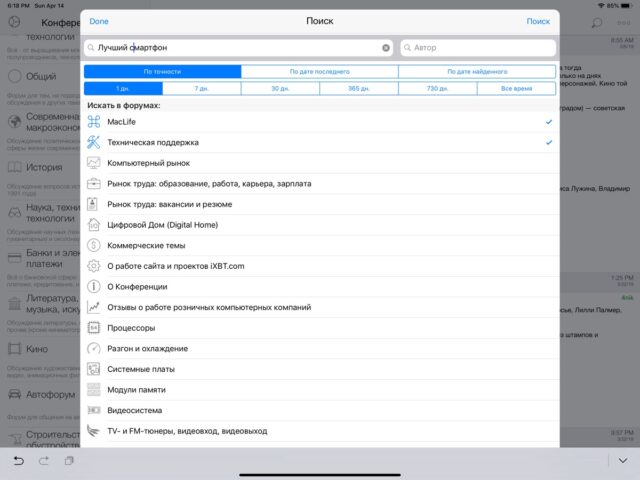Screen dimensions: 640x480
Task: Choose the Все время time range
Action: click(516, 88)
